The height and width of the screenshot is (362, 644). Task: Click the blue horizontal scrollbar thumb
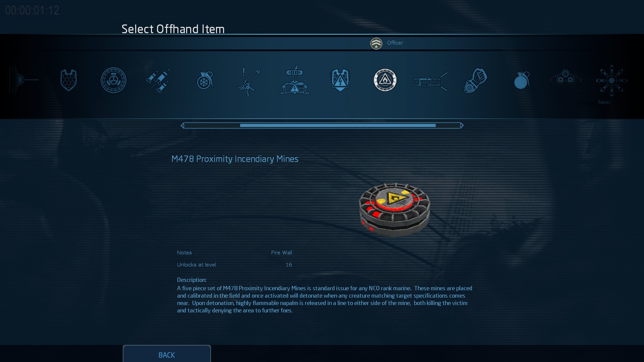(338, 125)
